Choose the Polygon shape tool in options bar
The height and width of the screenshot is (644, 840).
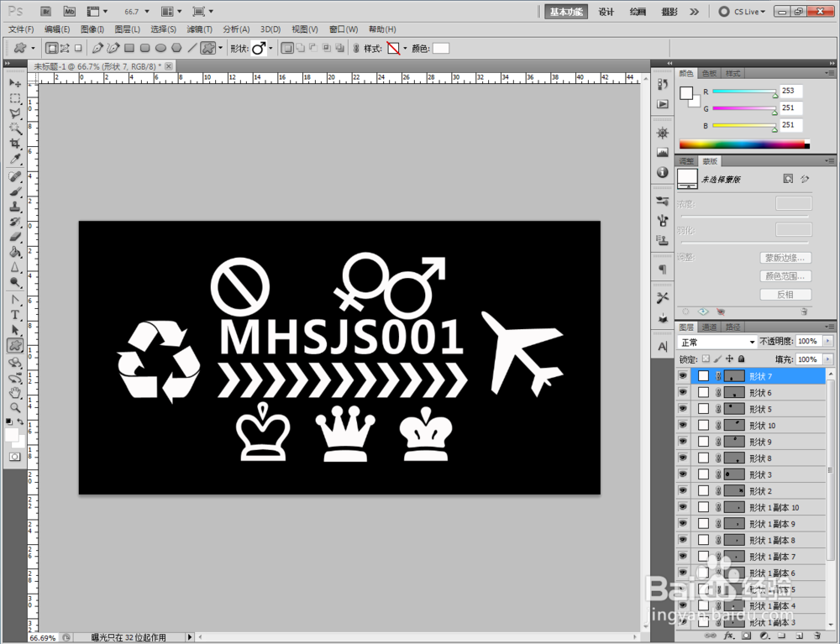pyautogui.click(x=176, y=48)
